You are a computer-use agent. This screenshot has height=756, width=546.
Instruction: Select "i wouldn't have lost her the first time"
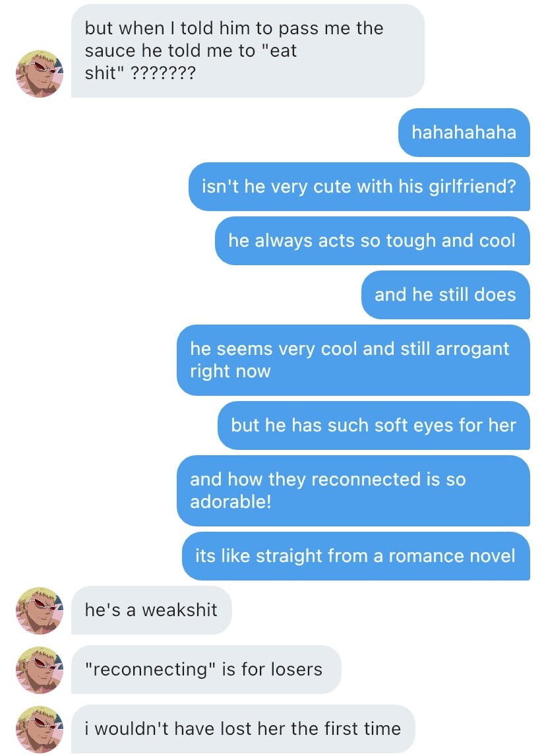coord(243,728)
